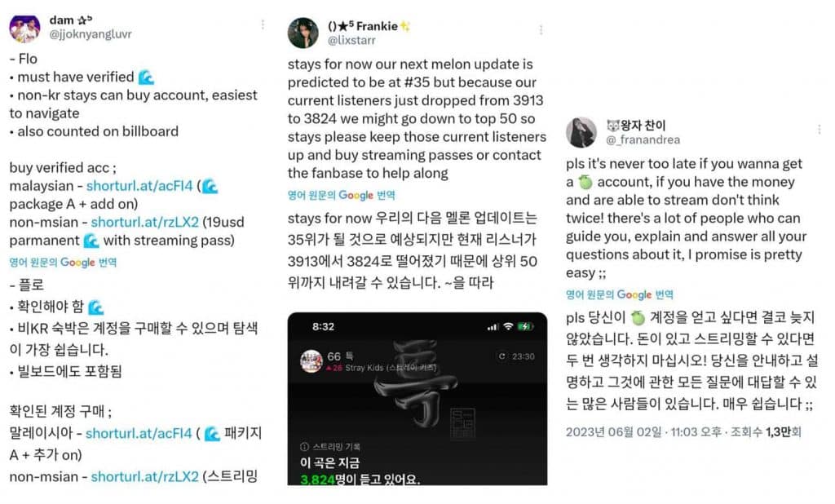Viewport: 835px width, 504px height.
Task: Open the shorturl.at/acFl4 link in the Korean translation
Action: pos(139,433)
